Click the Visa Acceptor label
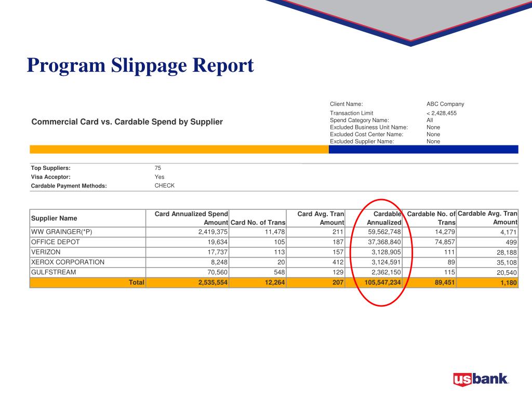The image size is (532, 399). click(50, 177)
